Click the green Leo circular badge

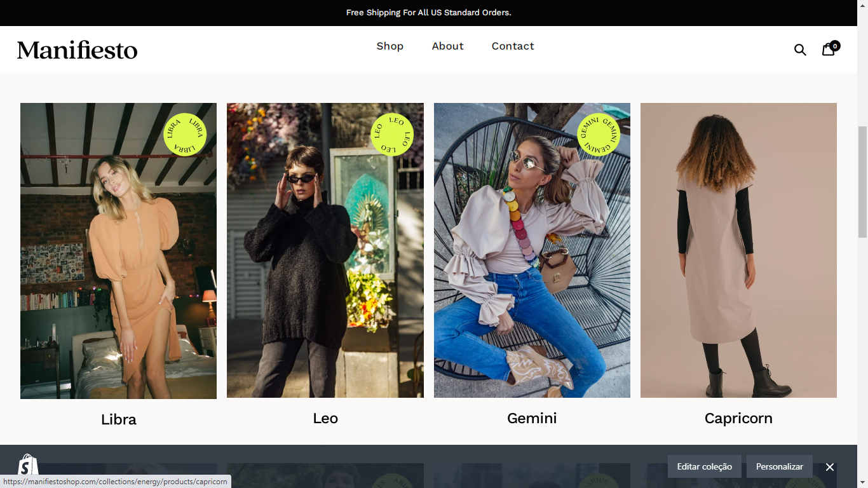(x=392, y=134)
